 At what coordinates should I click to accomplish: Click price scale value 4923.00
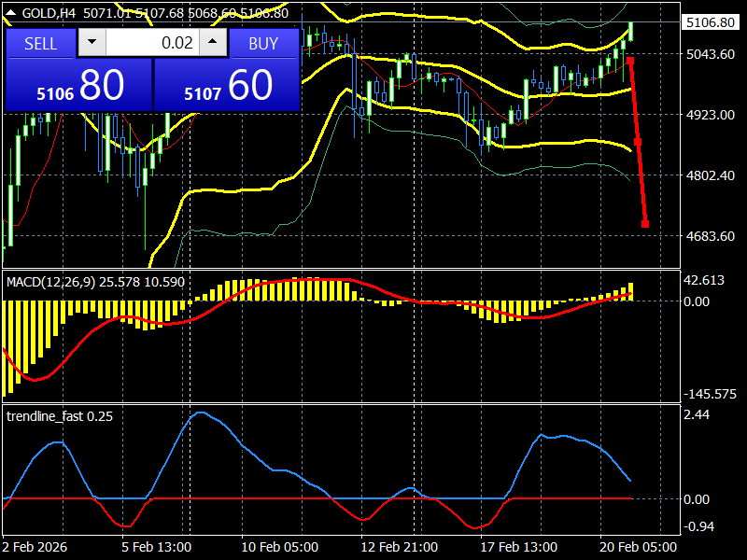click(711, 115)
